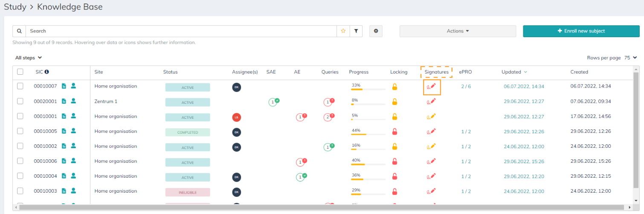Click the Progress column header

[359, 72]
